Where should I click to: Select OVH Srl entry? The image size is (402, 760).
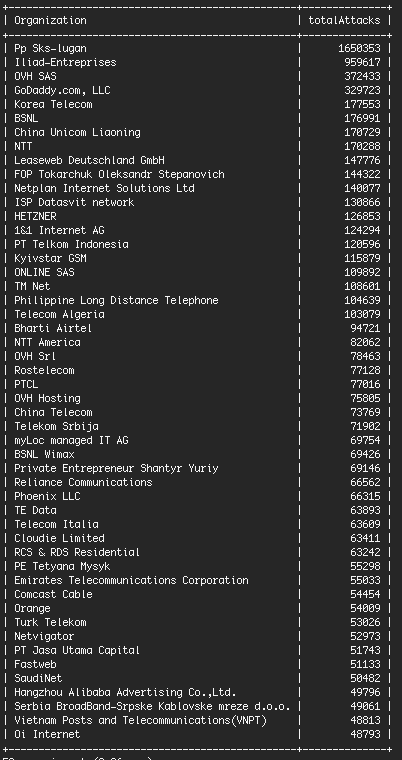[x=35, y=357]
